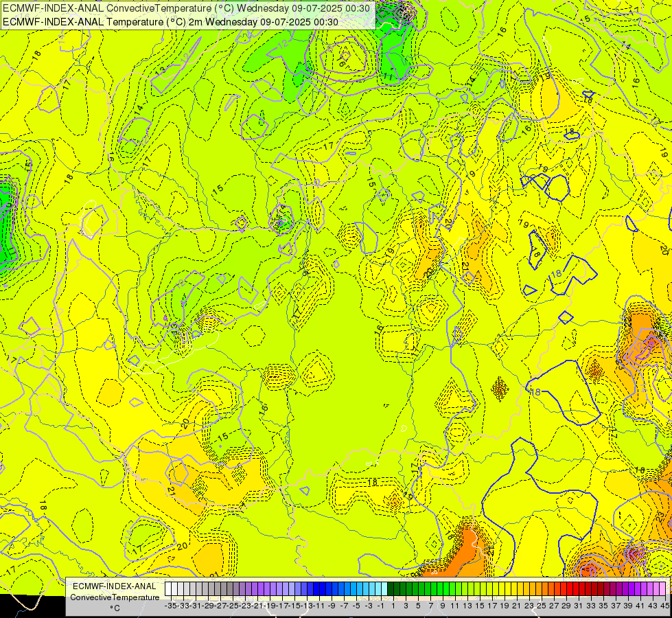The image size is (672, 618).
Task: Pick the light cyan swatch above label -1
Action: click(x=384, y=588)
